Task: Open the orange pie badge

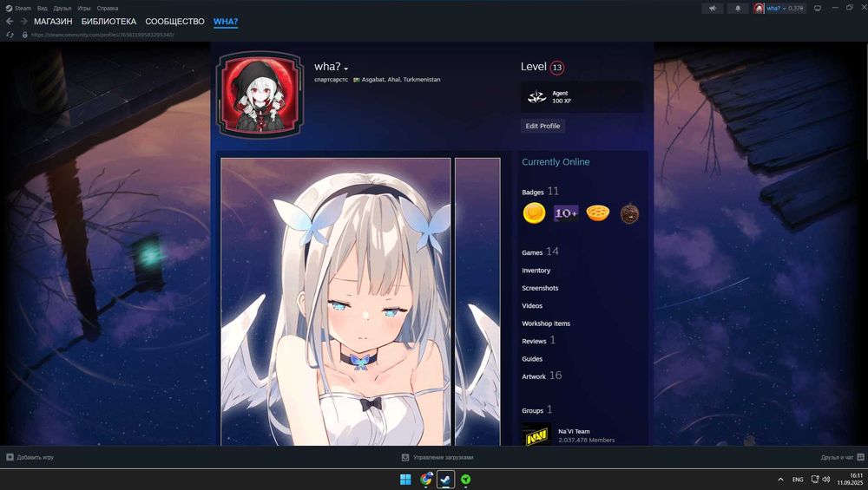Action: click(598, 213)
